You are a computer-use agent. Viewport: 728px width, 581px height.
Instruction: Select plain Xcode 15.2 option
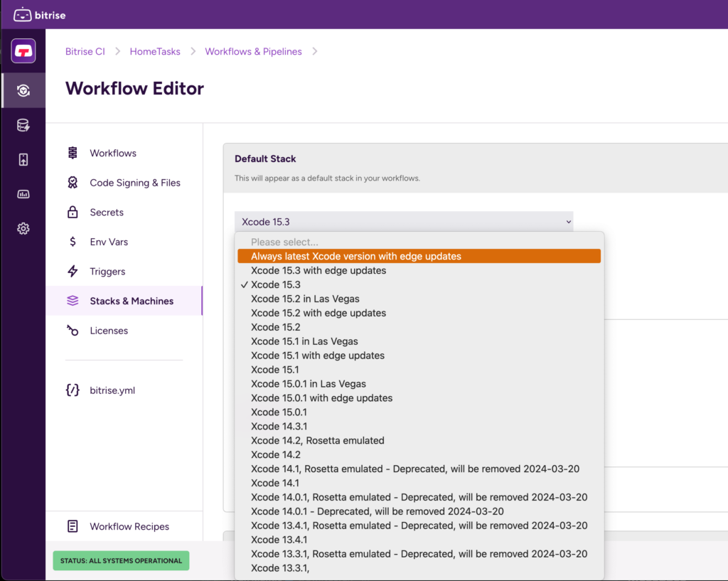click(419, 327)
